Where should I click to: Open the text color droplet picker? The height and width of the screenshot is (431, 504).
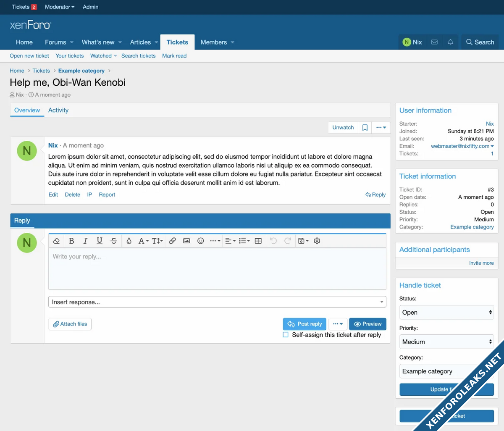(x=129, y=241)
